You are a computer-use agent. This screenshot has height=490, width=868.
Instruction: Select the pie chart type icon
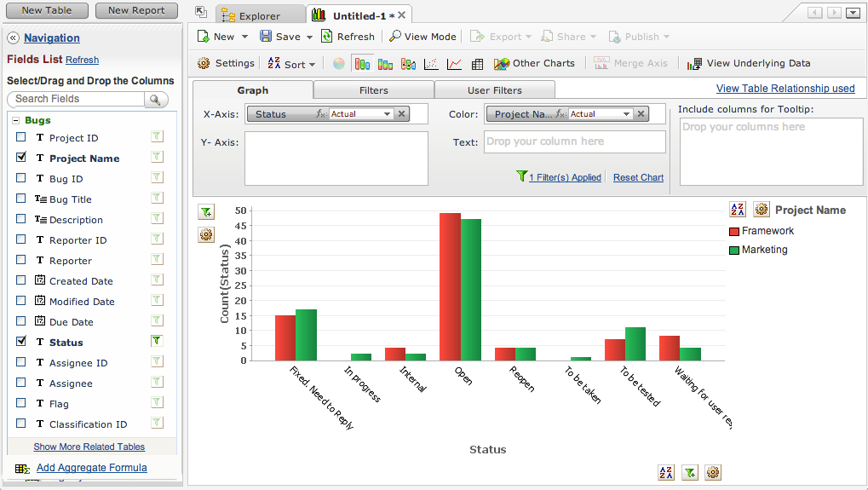click(339, 64)
